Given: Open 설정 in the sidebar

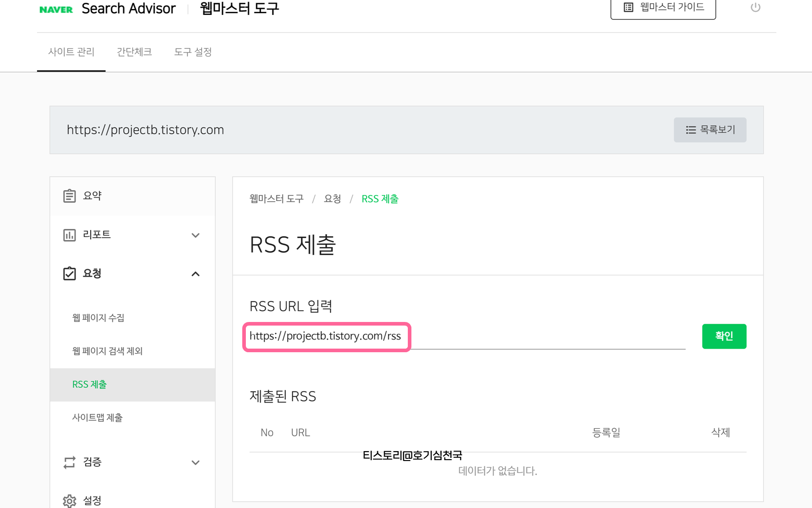Looking at the screenshot, I should point(92,501).
